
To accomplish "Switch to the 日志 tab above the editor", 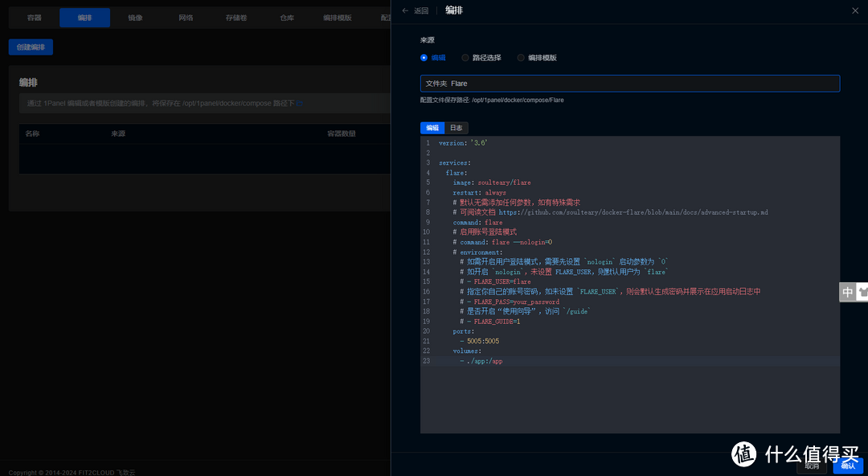I will [x=456, y=128].
